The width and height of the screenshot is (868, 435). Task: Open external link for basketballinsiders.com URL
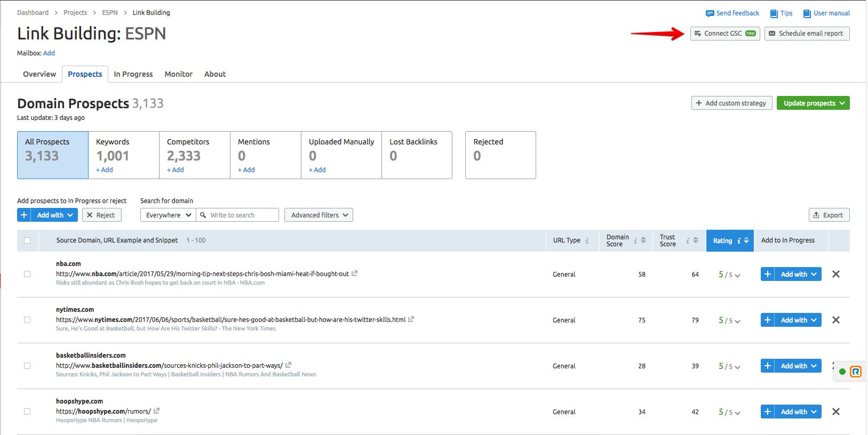pos(288,365)
